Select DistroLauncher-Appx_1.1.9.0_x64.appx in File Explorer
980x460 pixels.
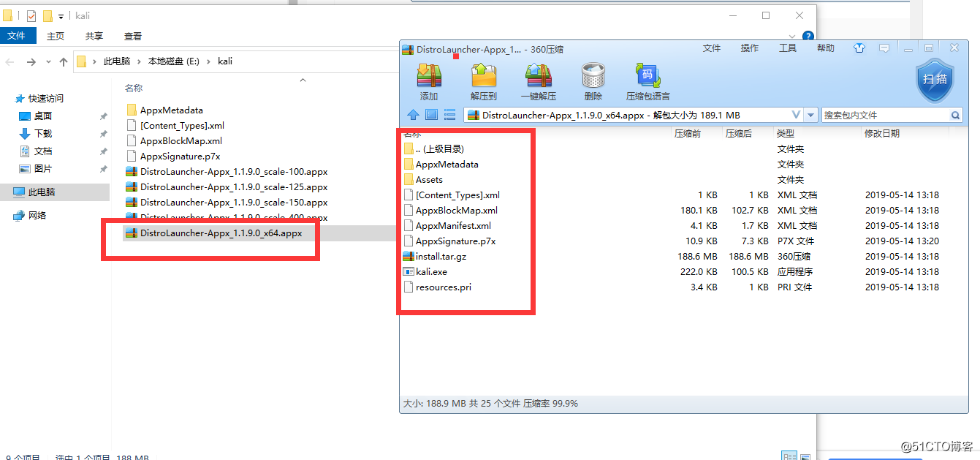221,233
